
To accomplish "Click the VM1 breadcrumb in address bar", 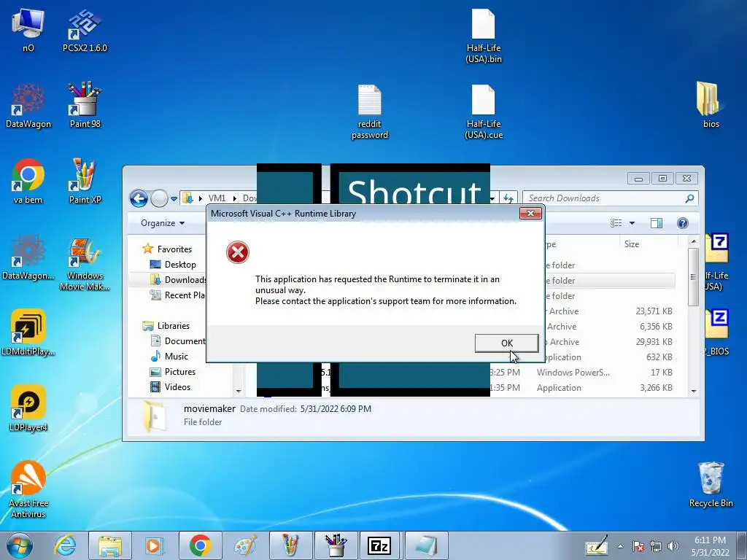I will tap(217, 198).
